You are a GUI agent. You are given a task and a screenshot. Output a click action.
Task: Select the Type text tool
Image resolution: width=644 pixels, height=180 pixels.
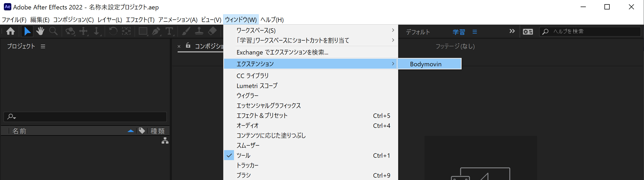click(170, 31)
